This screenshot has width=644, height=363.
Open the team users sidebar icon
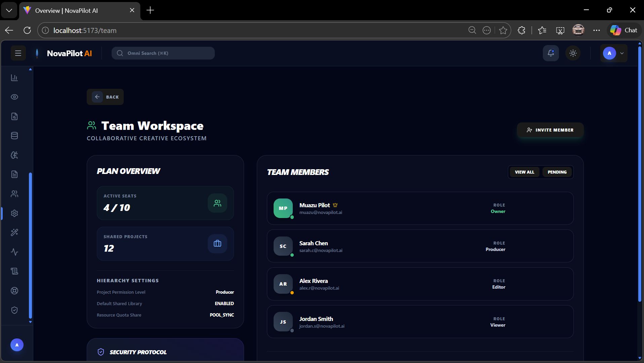click(x=14, y=194)
